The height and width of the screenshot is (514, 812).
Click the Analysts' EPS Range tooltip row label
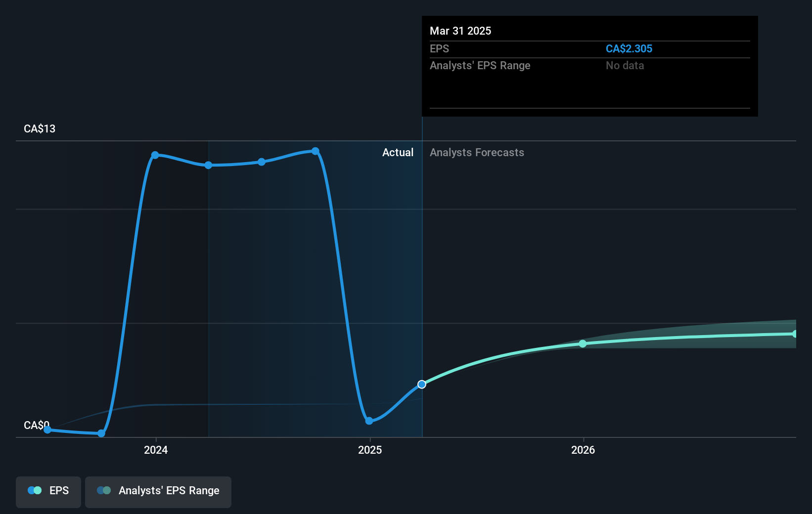click(x=480, y=65)
